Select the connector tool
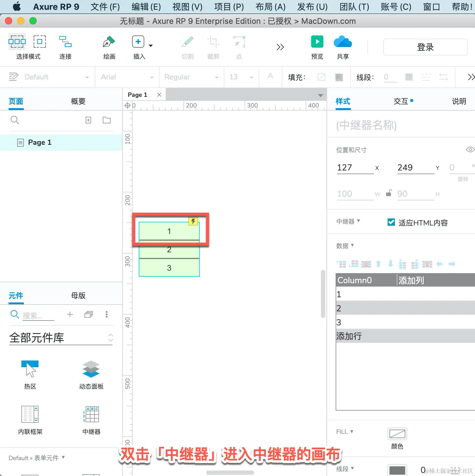The image size is (475, 476). pyautogui.click(x=65, y=42)
